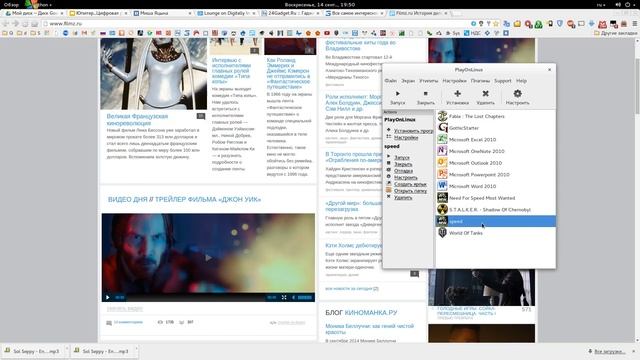Image resolution: width=640 pixels, height=360 pixels.
Task: Click the video progress bar
Action: tap(196, 297)
